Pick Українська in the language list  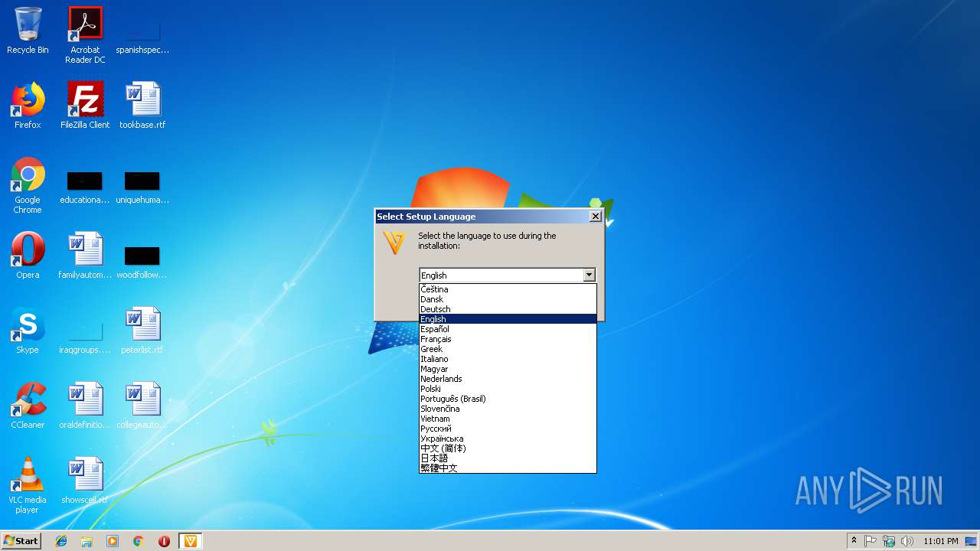click(508, 439)
